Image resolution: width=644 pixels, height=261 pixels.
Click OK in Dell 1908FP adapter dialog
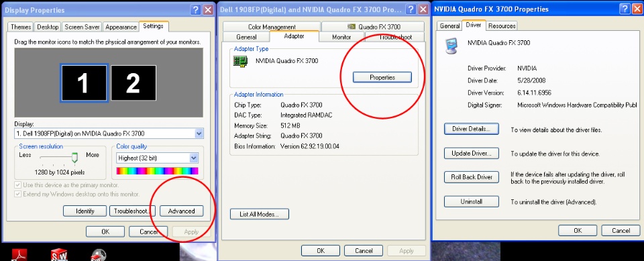(x=321, y=251)
